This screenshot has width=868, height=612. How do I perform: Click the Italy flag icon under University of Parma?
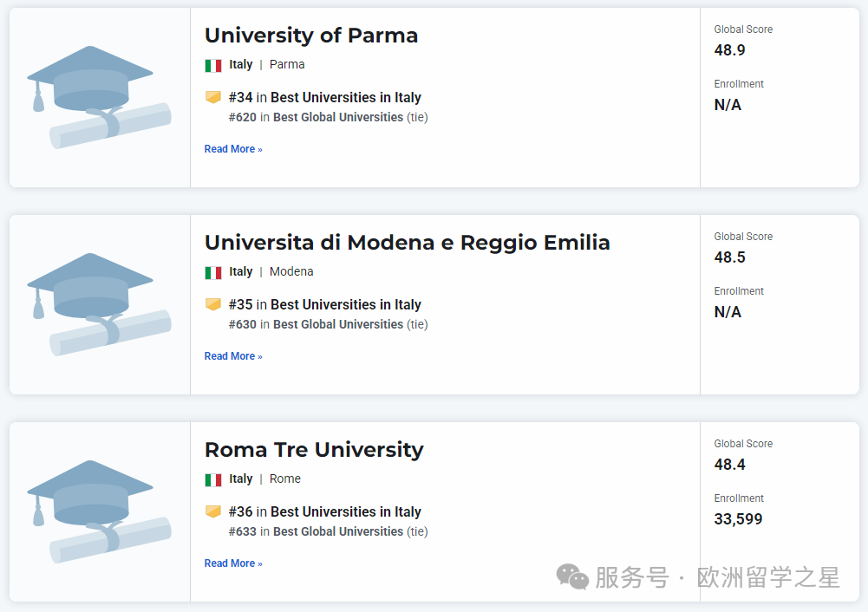[x=213, y=65]
